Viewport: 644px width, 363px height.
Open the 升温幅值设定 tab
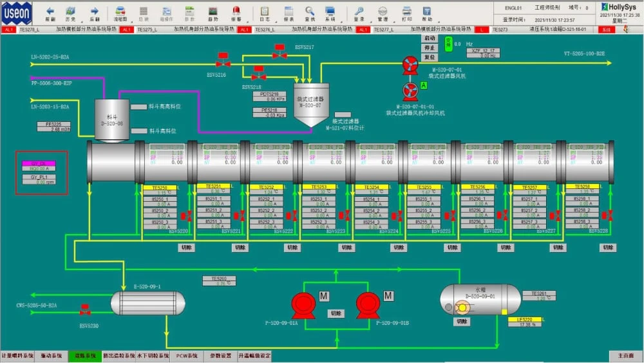point(254,356)
